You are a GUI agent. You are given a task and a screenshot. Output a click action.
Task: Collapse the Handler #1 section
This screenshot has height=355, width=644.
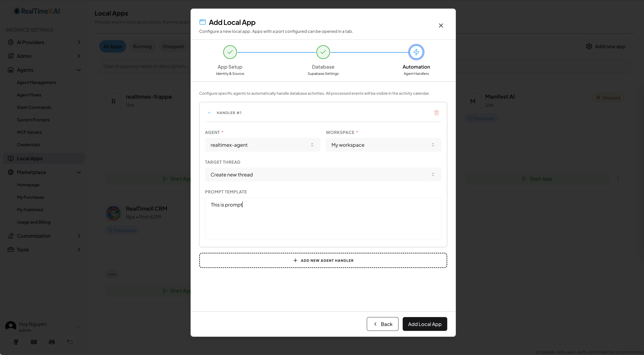(209, 113)
